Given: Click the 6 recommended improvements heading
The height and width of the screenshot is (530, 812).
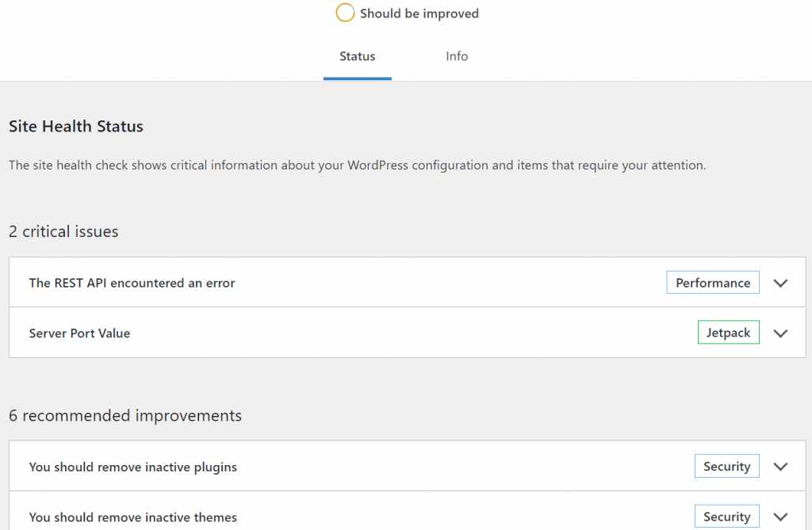Looking at the screenshot, I should pyautogui.click(x=124, y=415).
